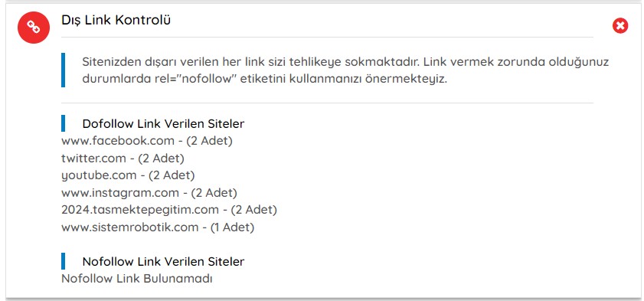Open the youtube.com entry
The width and height of the screenshot is (644, 301).
click(128, 175)
